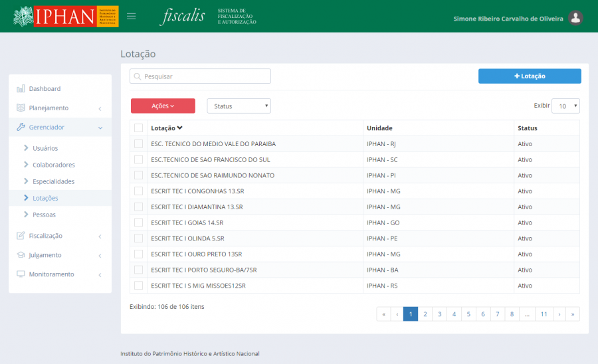Toggle the select-all checkbox in table header
This screenshot has width=598, height=364.
point(138,128)
